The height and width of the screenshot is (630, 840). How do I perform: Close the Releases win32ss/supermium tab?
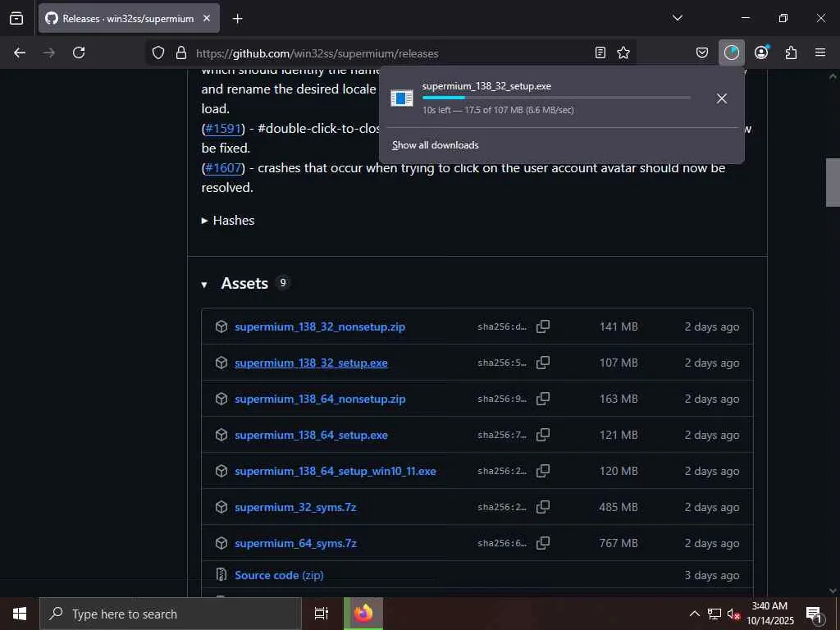(207, 18)
